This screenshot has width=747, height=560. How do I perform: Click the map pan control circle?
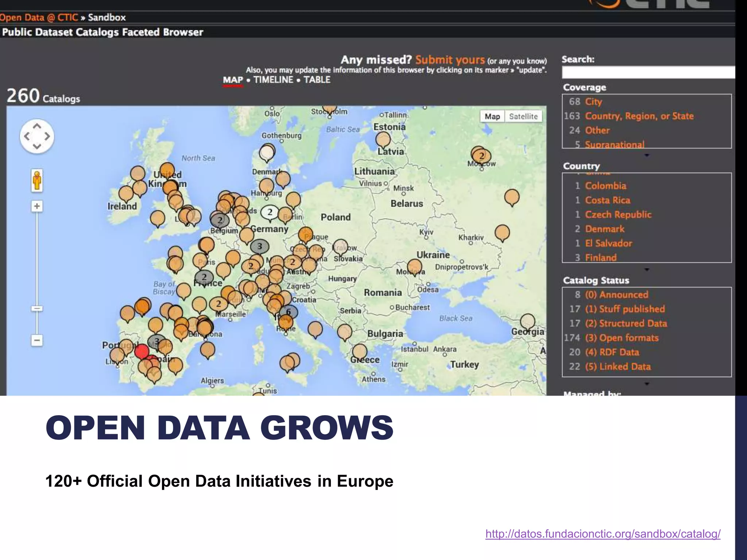coord(37,136)
